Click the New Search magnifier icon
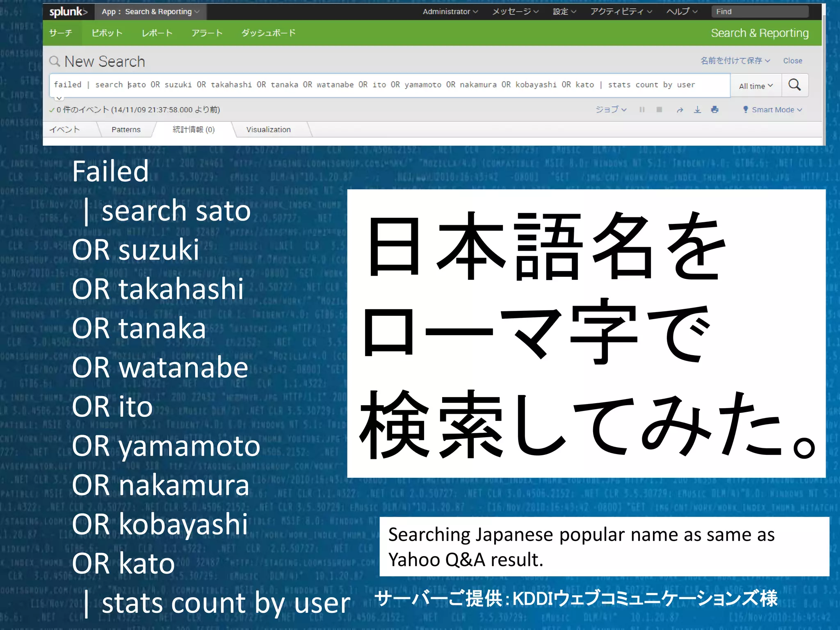840x630 pixels. 55,62
